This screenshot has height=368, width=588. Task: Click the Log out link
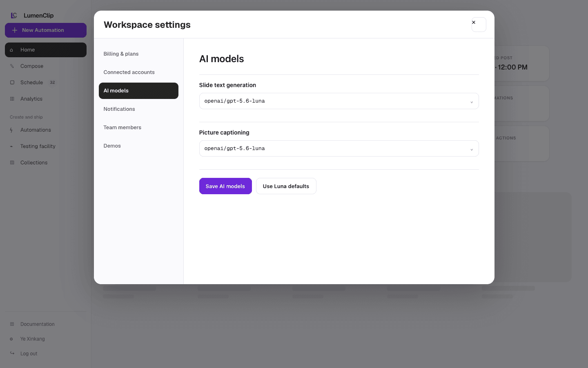coord(46,354)
